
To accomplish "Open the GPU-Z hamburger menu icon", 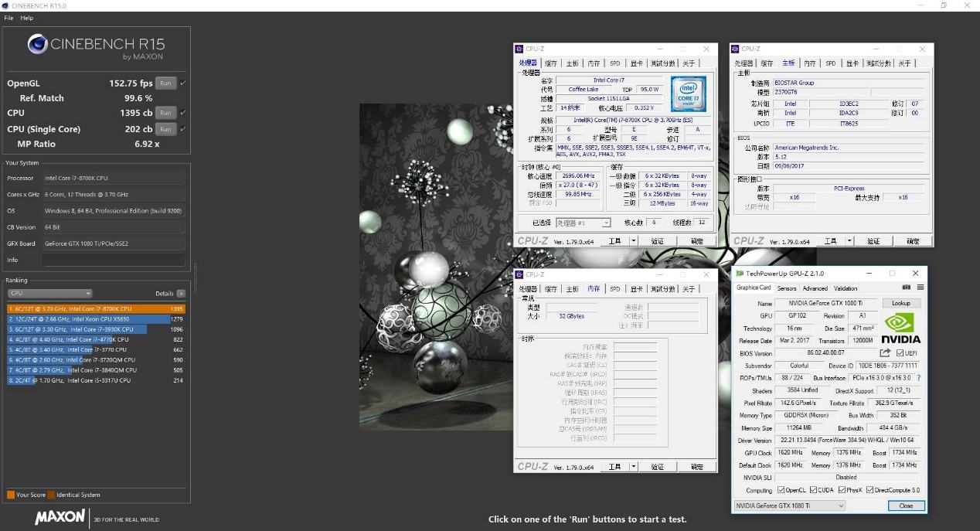I will 920,287.
